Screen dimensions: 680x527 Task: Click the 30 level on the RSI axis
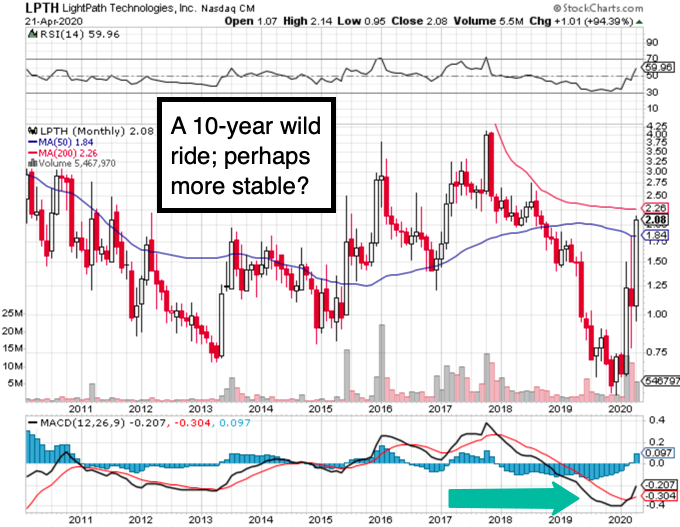(652, 92)
